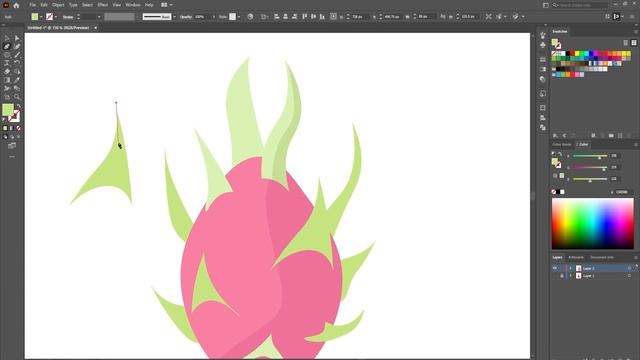The image size is (640, 360).
Task: Swap fill and stroke colors in toolbar
Action: 18,106
